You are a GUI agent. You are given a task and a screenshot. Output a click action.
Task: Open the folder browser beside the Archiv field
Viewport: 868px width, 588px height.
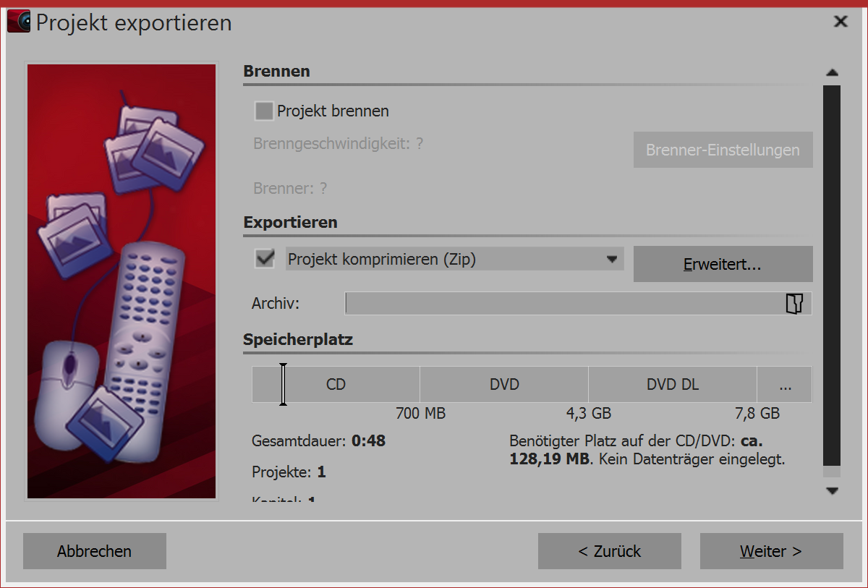794,304
